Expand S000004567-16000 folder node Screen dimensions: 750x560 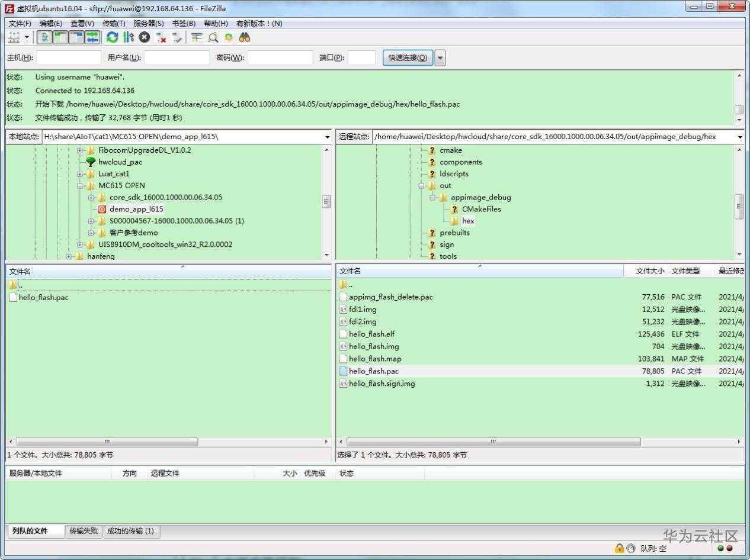point(91,221)
